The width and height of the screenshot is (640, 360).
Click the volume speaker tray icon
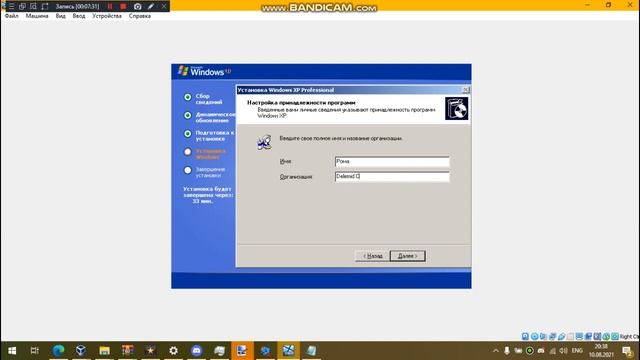(564, 351)
